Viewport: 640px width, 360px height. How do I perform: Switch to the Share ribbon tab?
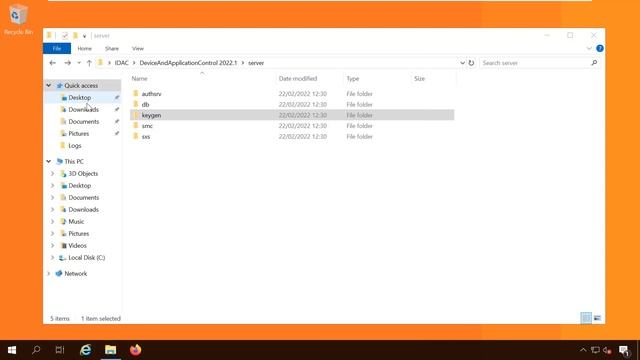tap(111, 48)
